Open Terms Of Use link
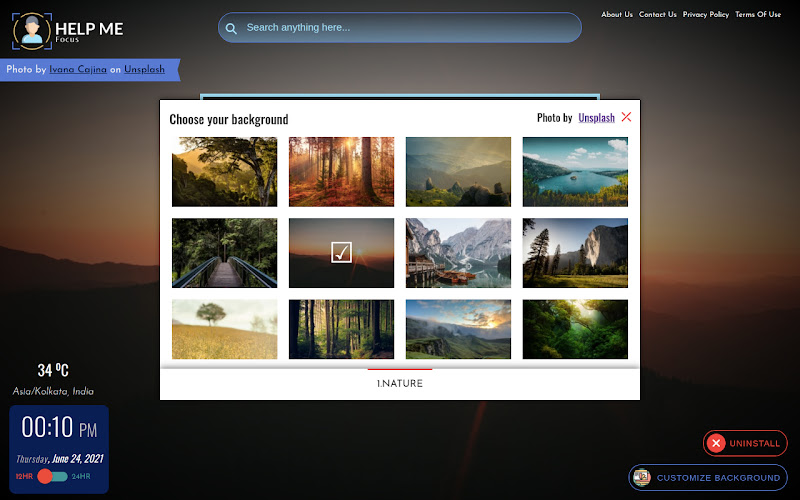Viewport: 800px width, 500px height. pos(758,14)
